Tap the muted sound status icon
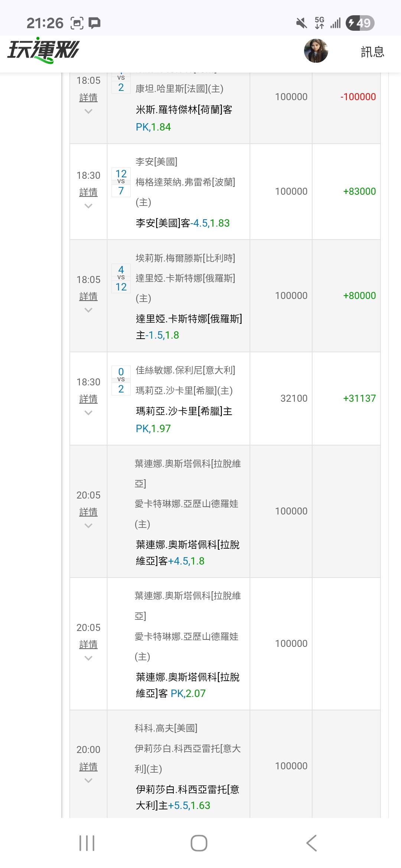 pos(301,23)
